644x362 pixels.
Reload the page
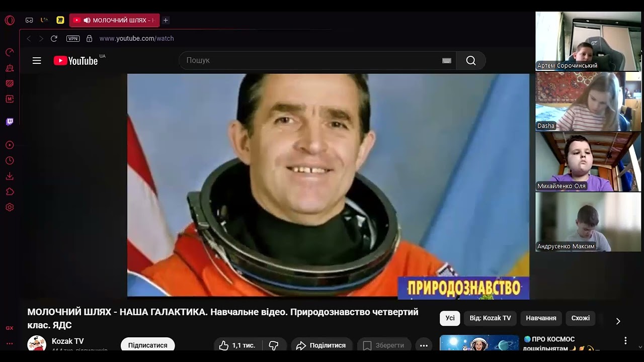pyautogui.click(x=54, y=38)
